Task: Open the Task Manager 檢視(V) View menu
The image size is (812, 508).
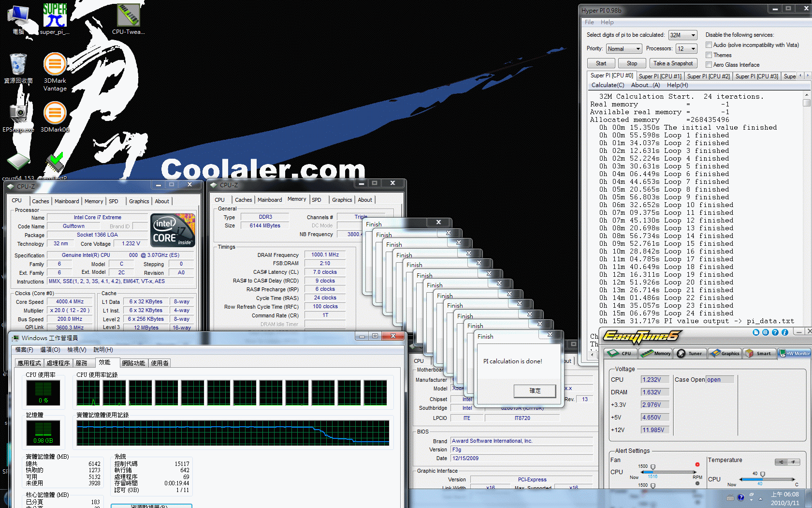Action: pyautogui.click(x=76, y=350)
